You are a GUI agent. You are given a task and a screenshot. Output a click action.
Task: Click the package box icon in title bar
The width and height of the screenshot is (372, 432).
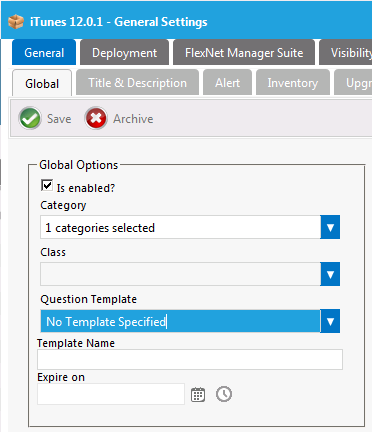tap(16, 22)
